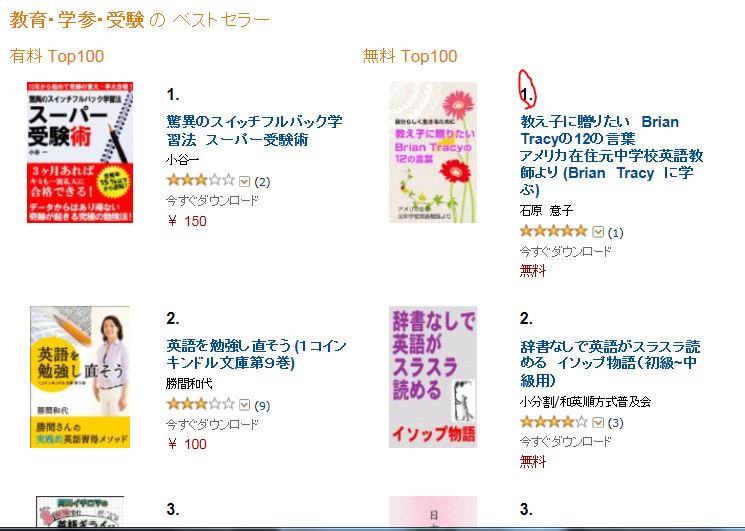This screenshot has height=531, width=745.
Task: Open 驚異のスイッチフルバック学習法 title link
Action: [x=254, y=131]
